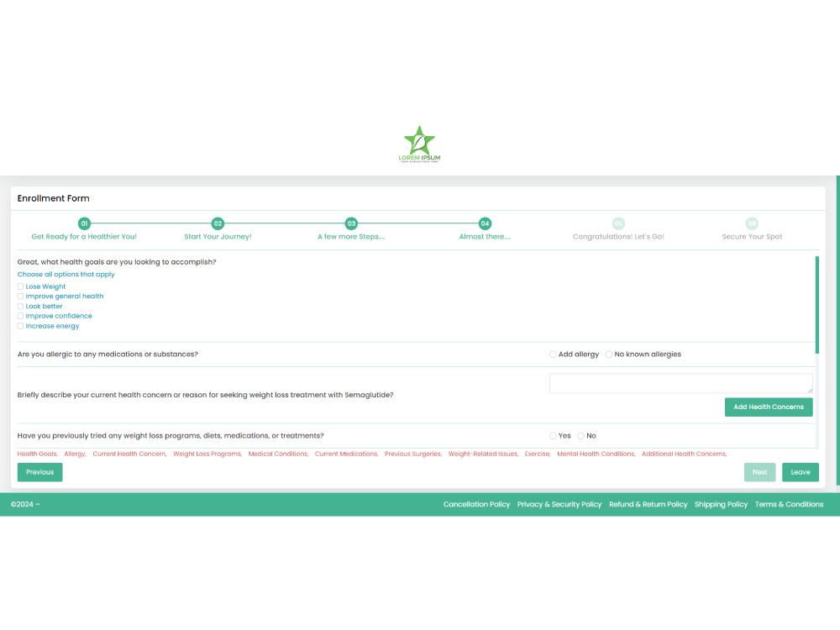Go to step 01 circle
Viewport: 840px width, 630px height.
[84, 223]
